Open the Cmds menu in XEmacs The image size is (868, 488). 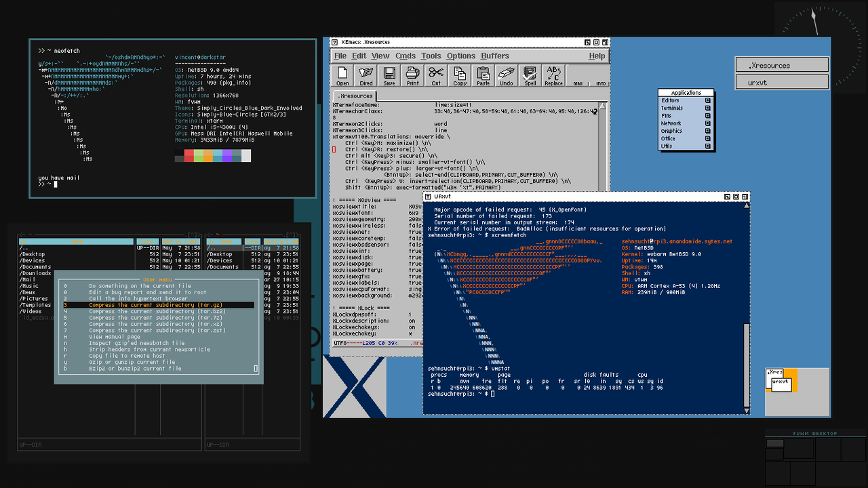coord(406,56)
